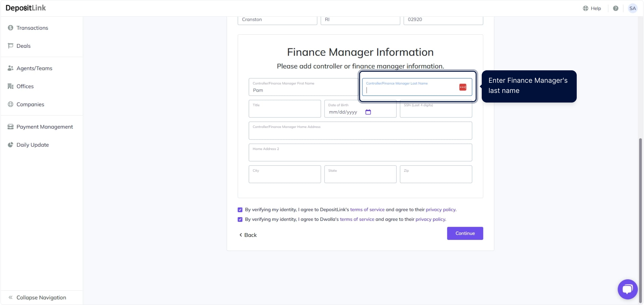Screen dimensions: 644x305
Task: Click the question mark help icon
Action: pos(615,8)
